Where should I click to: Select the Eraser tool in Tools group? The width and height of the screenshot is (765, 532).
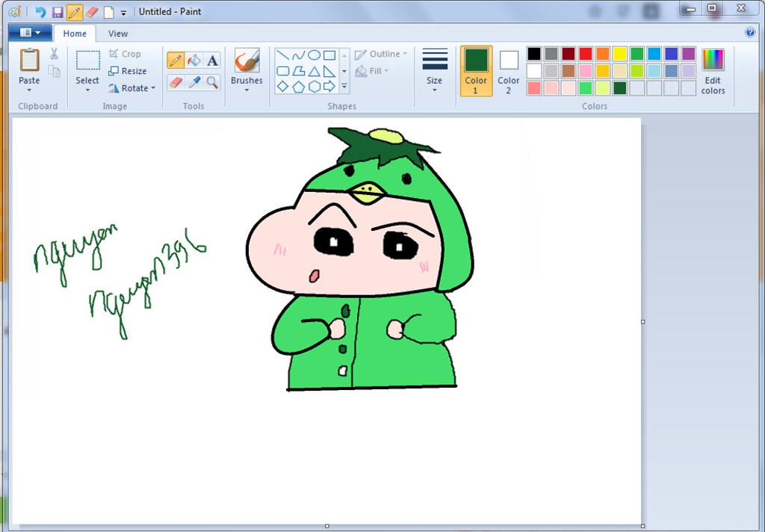(x=176, y=82)
